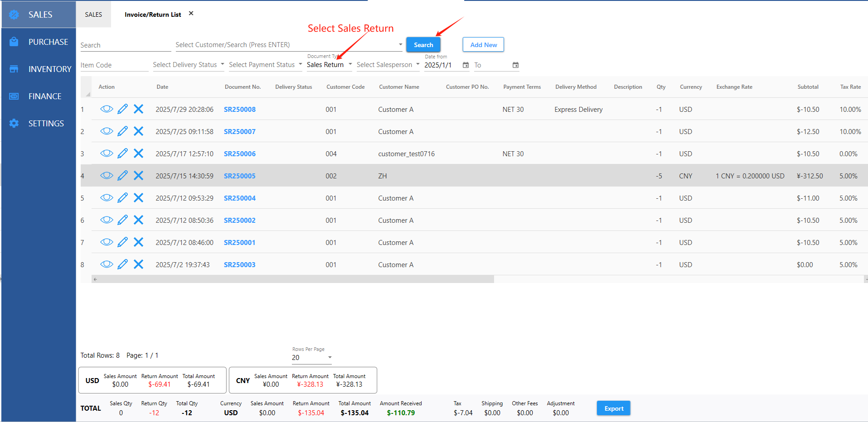The height and width of the screenshot is (422, 868).
Task: View SR250008 details with the eye icon
Action: [107, 109]
